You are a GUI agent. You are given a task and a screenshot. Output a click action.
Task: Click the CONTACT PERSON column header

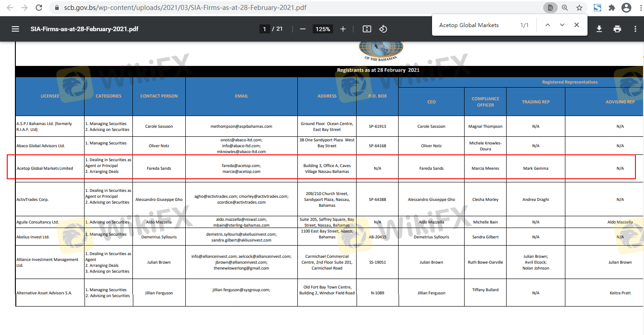(x=159, y=96)
